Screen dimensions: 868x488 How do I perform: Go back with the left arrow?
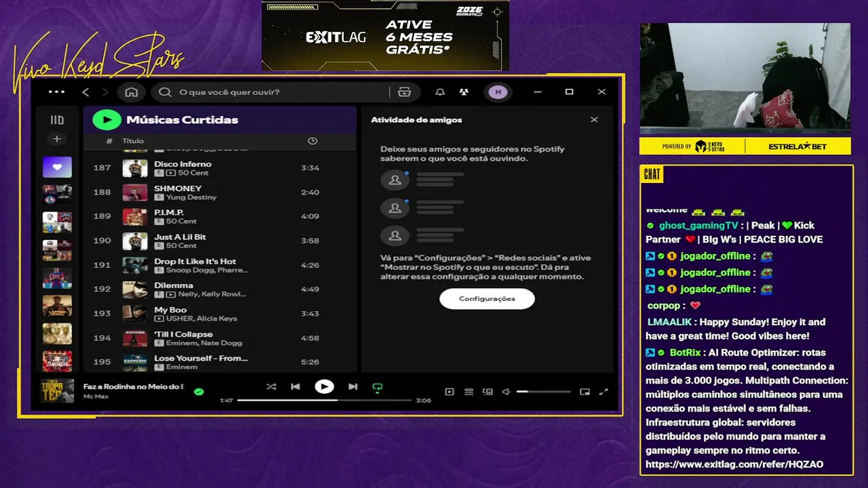tap(85, 92)
